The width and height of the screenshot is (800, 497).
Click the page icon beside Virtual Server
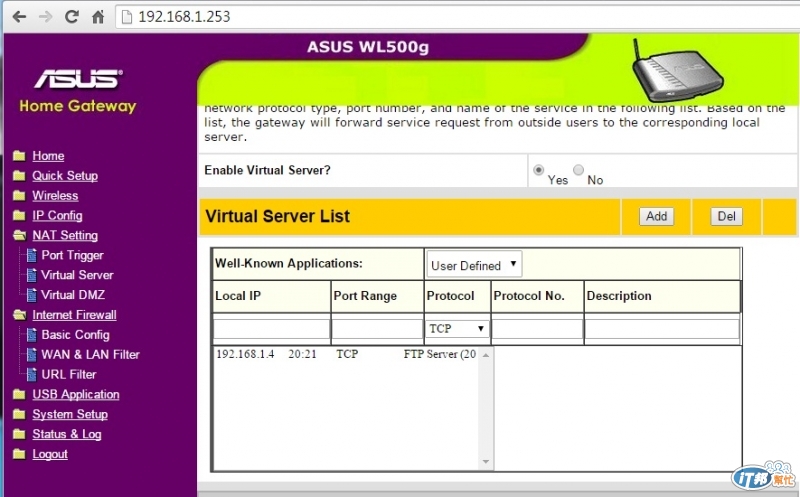32,275
